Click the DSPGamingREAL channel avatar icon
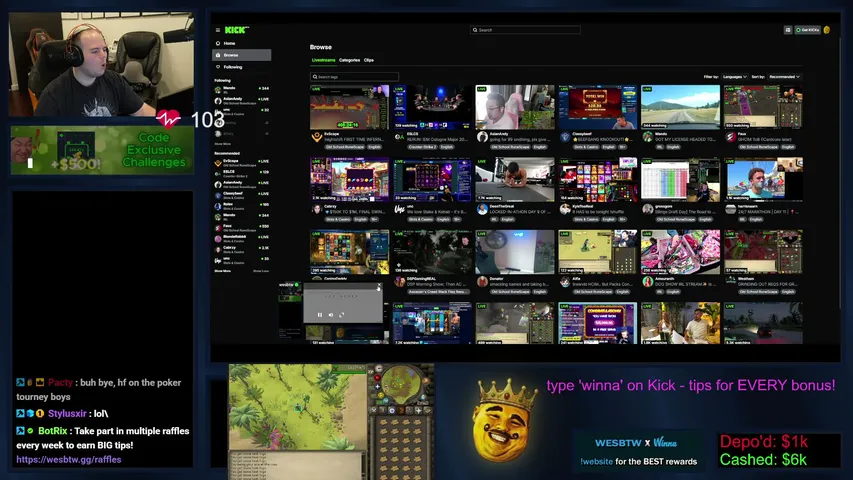Image resolution: width=853 pixels, height=480 pixels. [399, 282]
